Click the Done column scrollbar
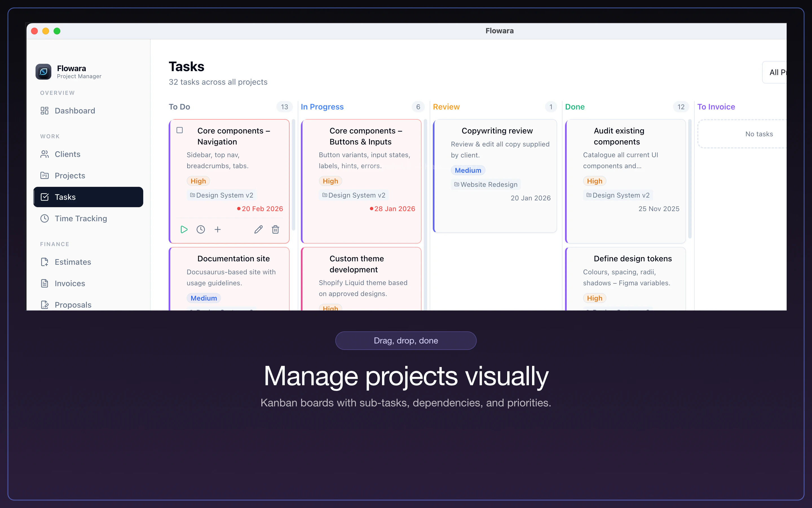Image resolution: width=812 pixels, height=508 pixels. [690, 179]
